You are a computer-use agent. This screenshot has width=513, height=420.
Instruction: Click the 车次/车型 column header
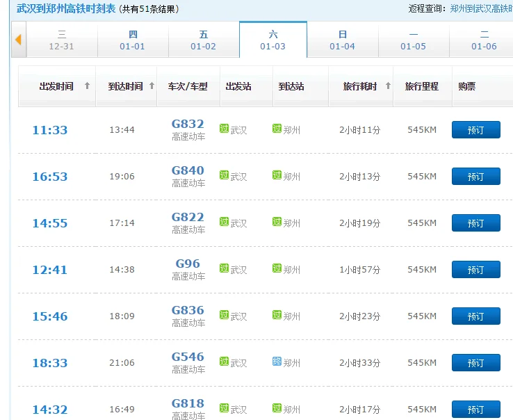(188, 86)
